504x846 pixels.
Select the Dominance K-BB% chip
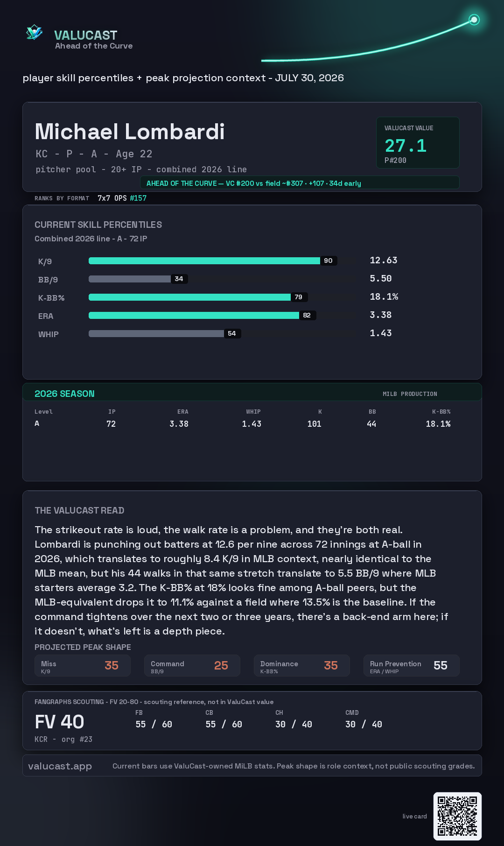(302, 666)
